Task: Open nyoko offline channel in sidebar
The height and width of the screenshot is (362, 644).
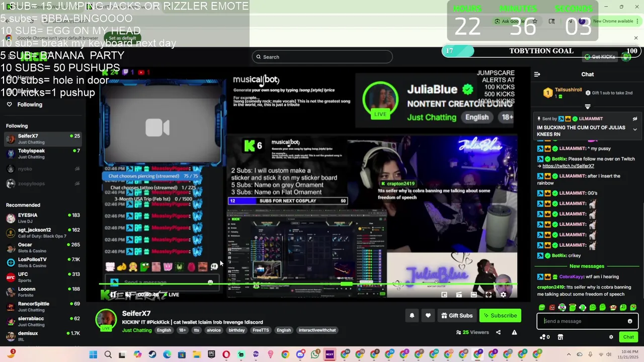Action: [42, 169]
